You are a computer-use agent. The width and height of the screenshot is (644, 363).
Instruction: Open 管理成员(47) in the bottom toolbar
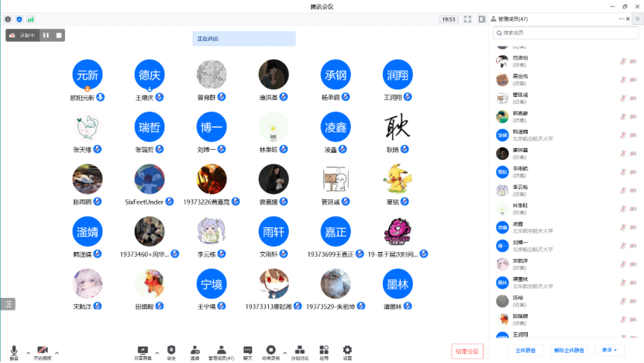221,351
